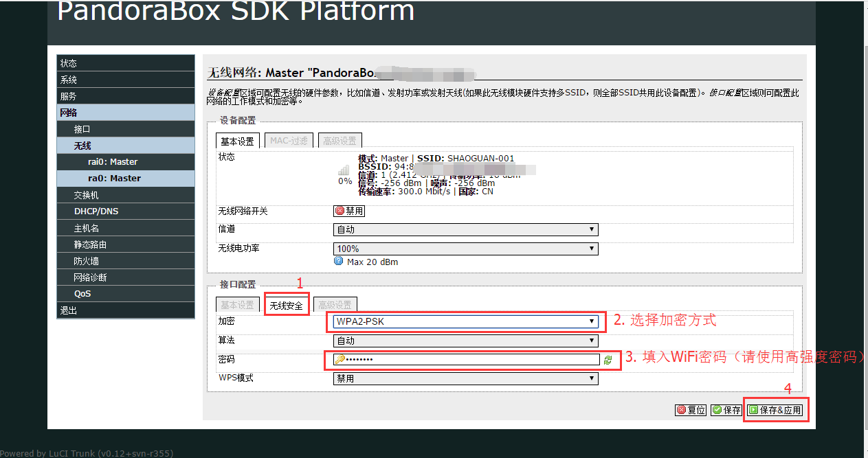Image resolution: width=868 pixels, height=458 pixels.
Task: Open the 算法 algorithm dropdown
Action: click(465, 341)
